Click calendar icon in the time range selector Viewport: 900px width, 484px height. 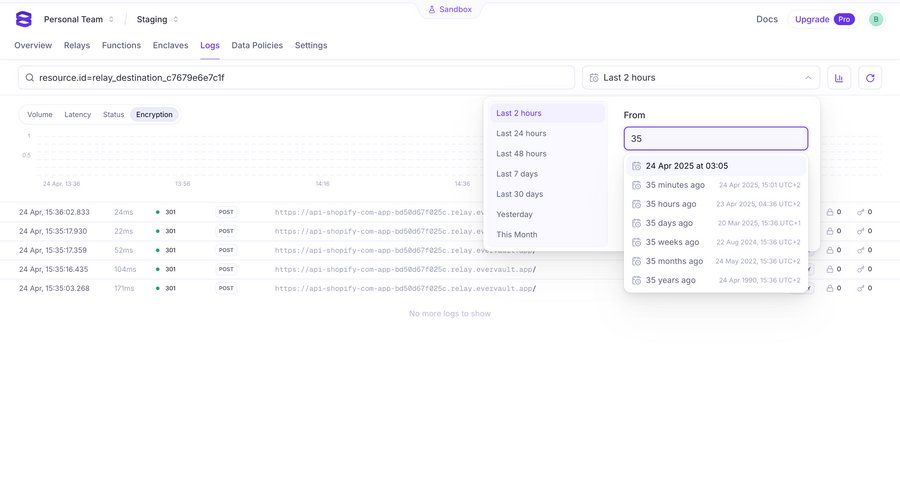pyautogui.click(x=594, y=78)
